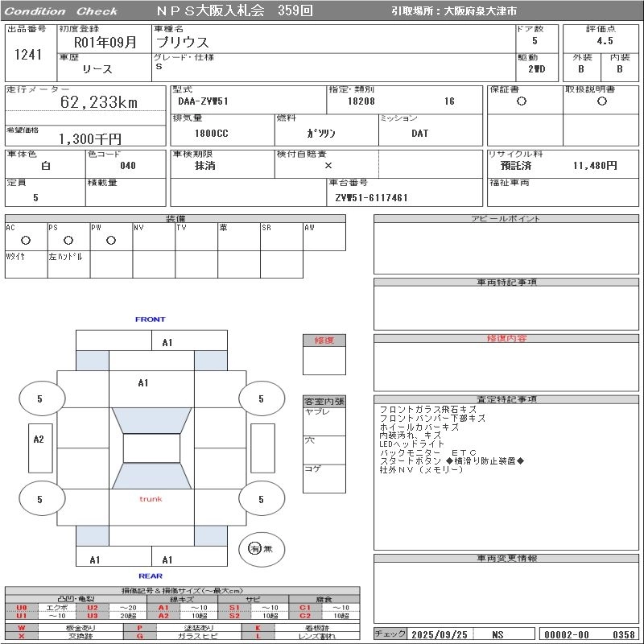Image resolution: width=644 pixels, height=644 pixels.
Task: Click the designation number 18208
Action: pos(361,101)
